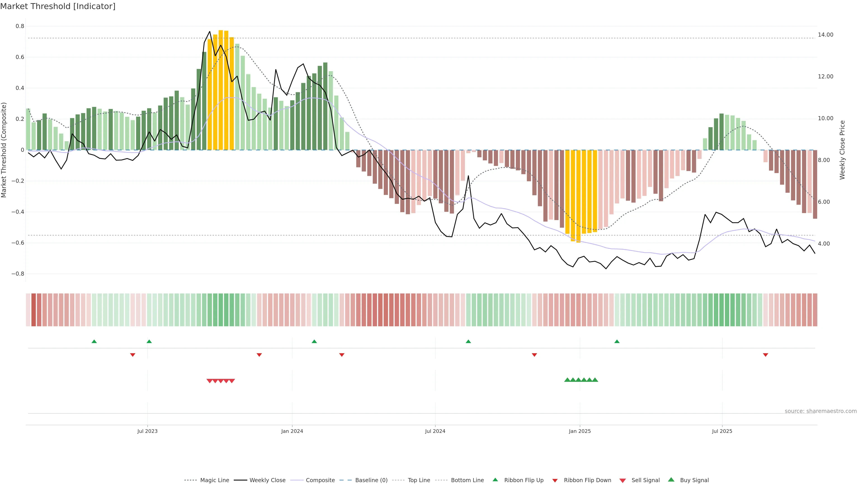Click Top Line legend item
This screenshot has width=868, height=488.
tap(419, 480)
